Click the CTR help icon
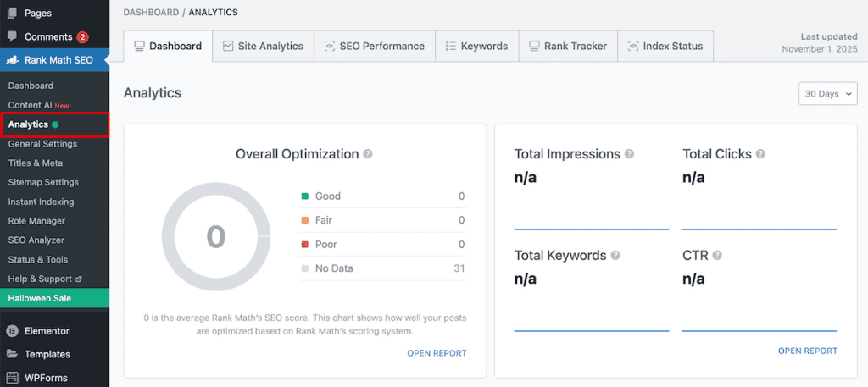The width and height of the screenshot is (868, 387). [717, 256]
